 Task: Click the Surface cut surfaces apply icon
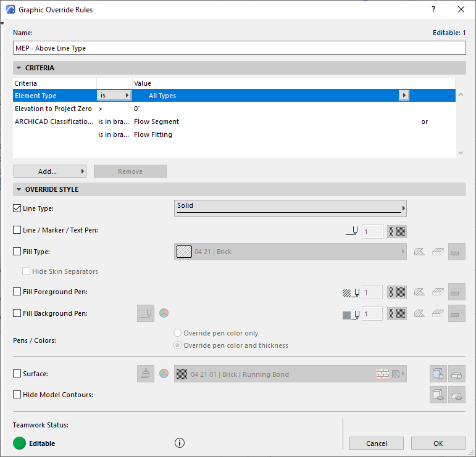pyautogui.click(x=457, y=374)
